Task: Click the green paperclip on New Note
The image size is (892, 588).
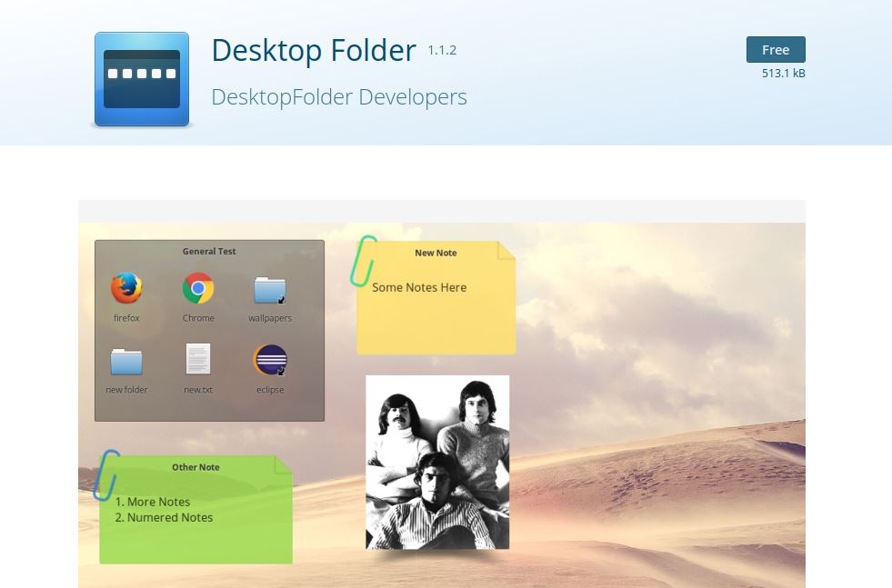Action: click(x=363, y=261)
